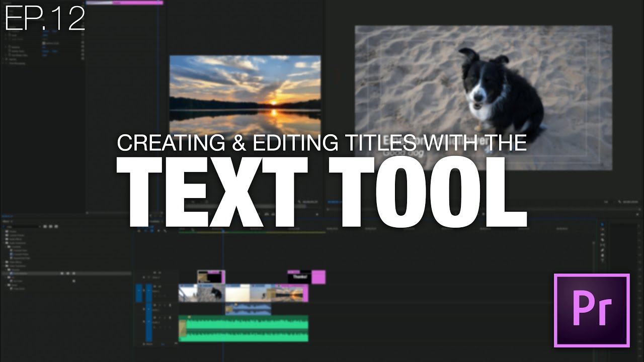Screen dimensions: 644x362
Task: Select the sunset video clip on video track
Action: tap(290, 293)
